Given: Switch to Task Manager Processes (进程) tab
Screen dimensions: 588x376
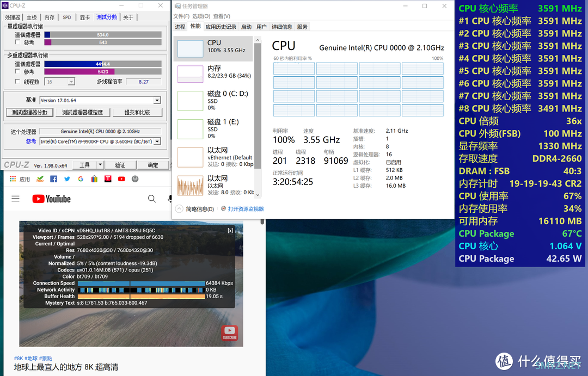Looking at the screenshot, I should (x=180, y=27).
